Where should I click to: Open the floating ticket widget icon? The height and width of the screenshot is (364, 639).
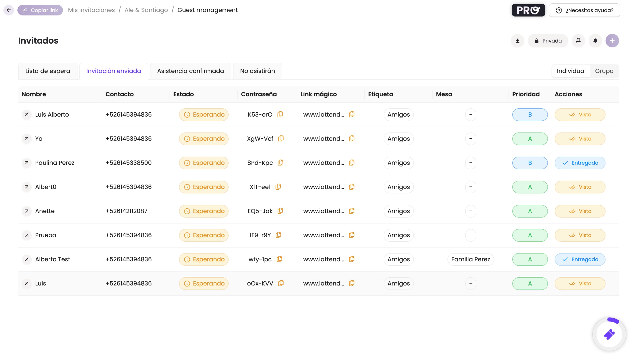coord(609,334)
